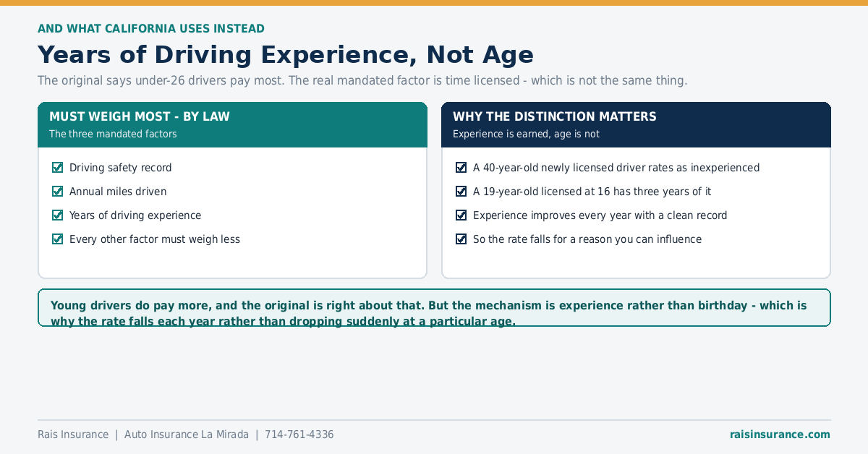868x454 pixels.
Task: Click the Young drivers do pay more callout
Action: pyautogui.click(x=434, y=308)
